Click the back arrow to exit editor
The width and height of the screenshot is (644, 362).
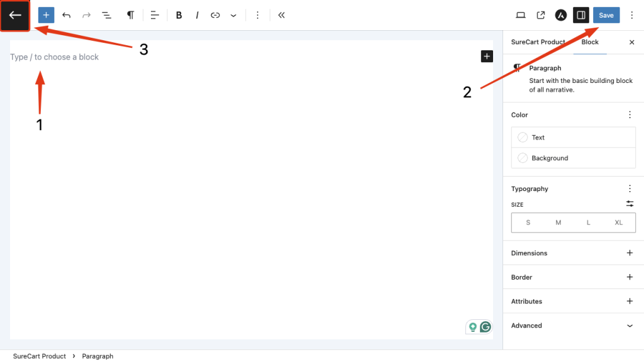click(15, 15)
